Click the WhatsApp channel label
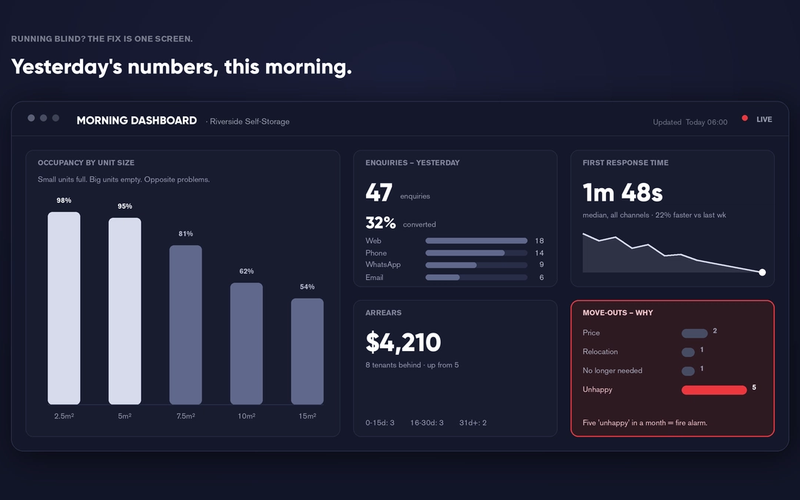 (383, 265)
